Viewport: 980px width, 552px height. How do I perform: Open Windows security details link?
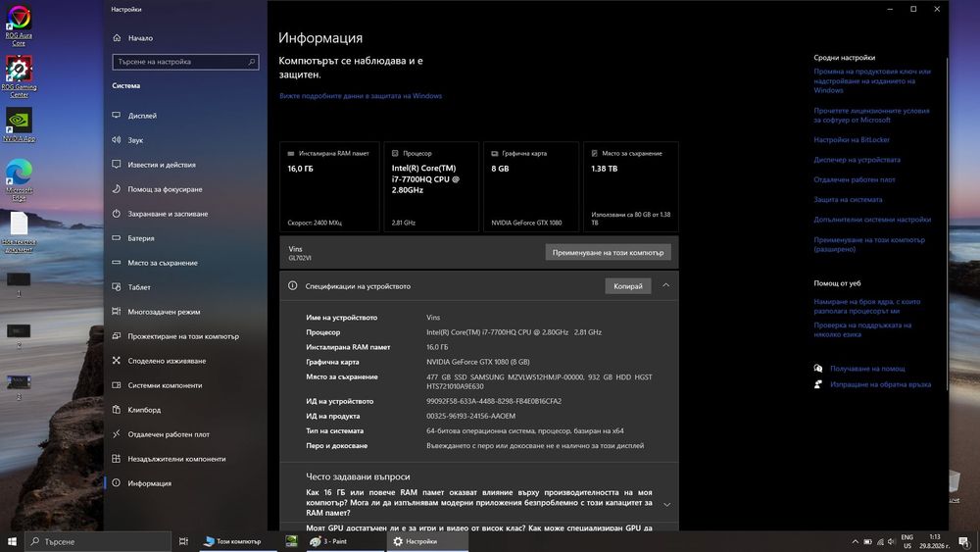coord(361,96)
